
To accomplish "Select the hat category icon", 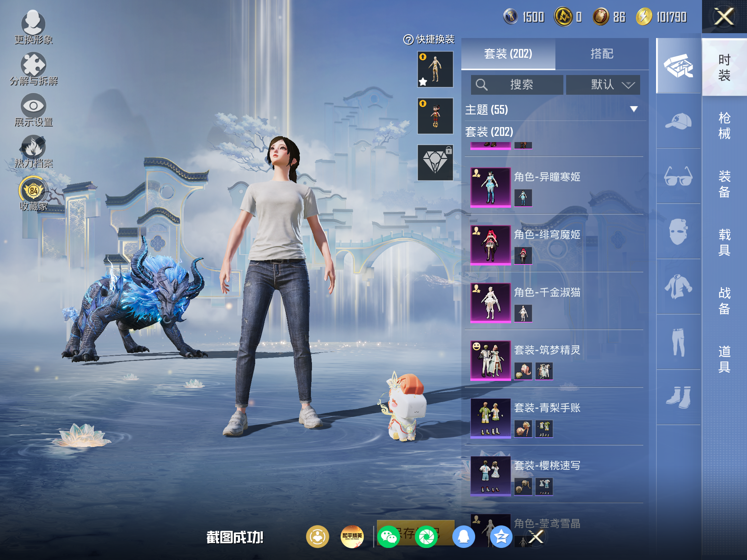I will pyautogui.click(x=678, y=121).
